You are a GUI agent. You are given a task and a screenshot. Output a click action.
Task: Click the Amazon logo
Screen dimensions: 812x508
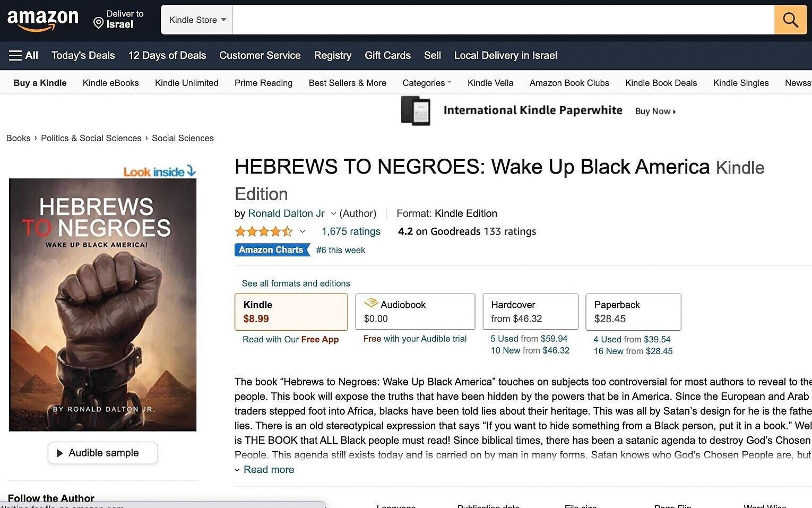click(x=43, y=20)
